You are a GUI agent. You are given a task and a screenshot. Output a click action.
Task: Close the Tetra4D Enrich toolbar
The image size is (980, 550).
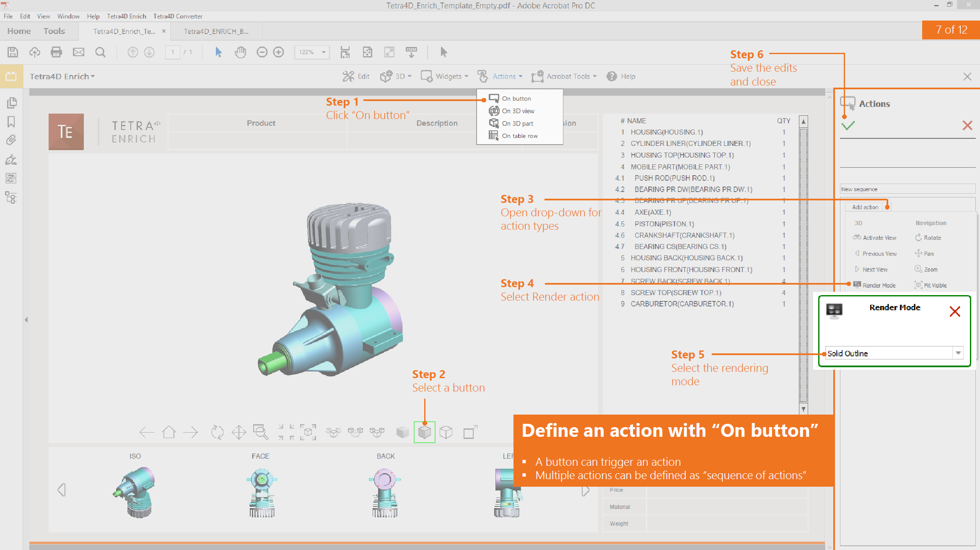(967, 76)
